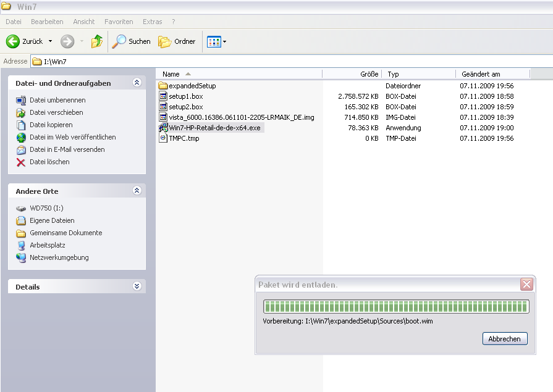Open Netzwerkumgebung link
The width and height of the screenshot is (553, 392).
pyautogui.click(x=59, y=257)
